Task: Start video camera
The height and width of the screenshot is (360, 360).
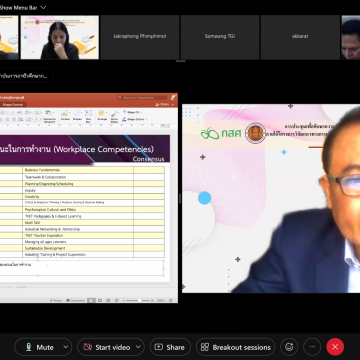Action: 107,347
